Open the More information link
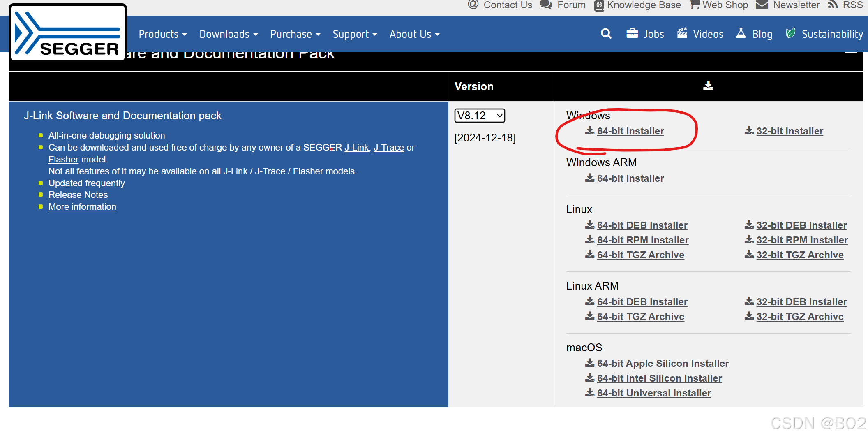This screenshot has height=438, width=868. (82, 206)
